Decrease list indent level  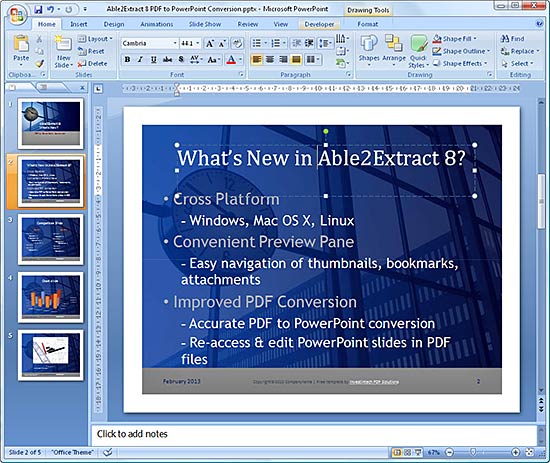296,43
